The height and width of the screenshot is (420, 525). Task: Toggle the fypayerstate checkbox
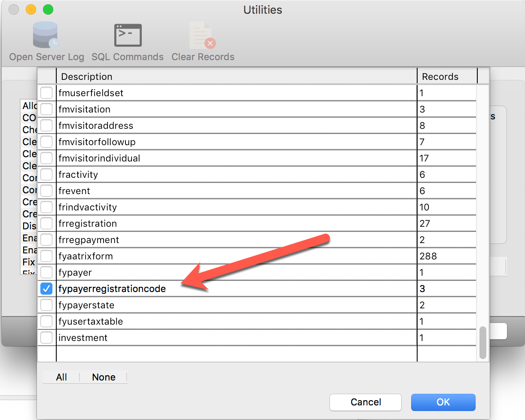click(x=46, y=305)
